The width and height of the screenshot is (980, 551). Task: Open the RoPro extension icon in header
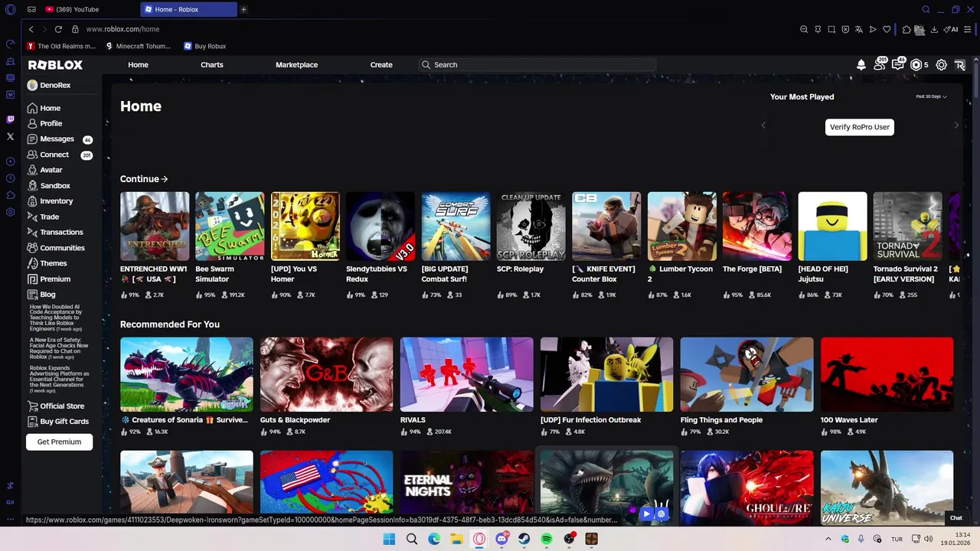pyautogui.click(x=960, y=65)
